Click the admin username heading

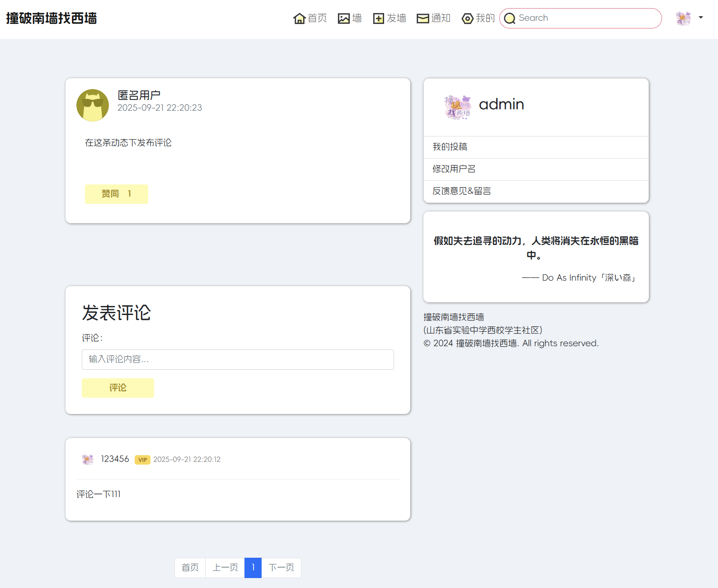click(x=502, y=104)
